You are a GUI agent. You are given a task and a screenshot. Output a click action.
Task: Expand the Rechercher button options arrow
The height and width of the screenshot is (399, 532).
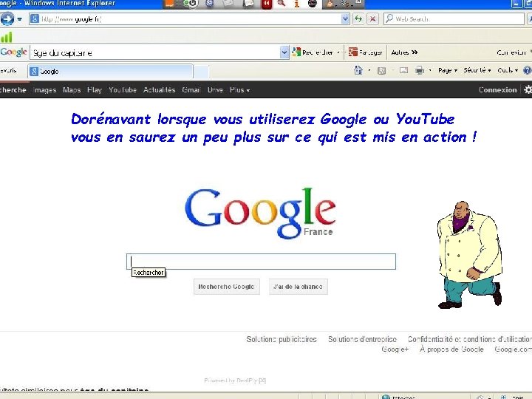(338, 52)
